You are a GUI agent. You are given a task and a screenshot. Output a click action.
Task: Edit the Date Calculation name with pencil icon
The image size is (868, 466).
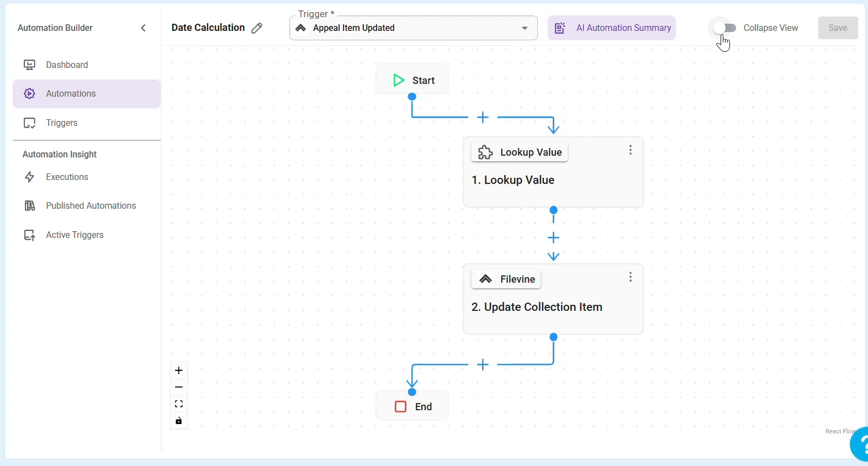pyautogui.click(x=257, y=28)
